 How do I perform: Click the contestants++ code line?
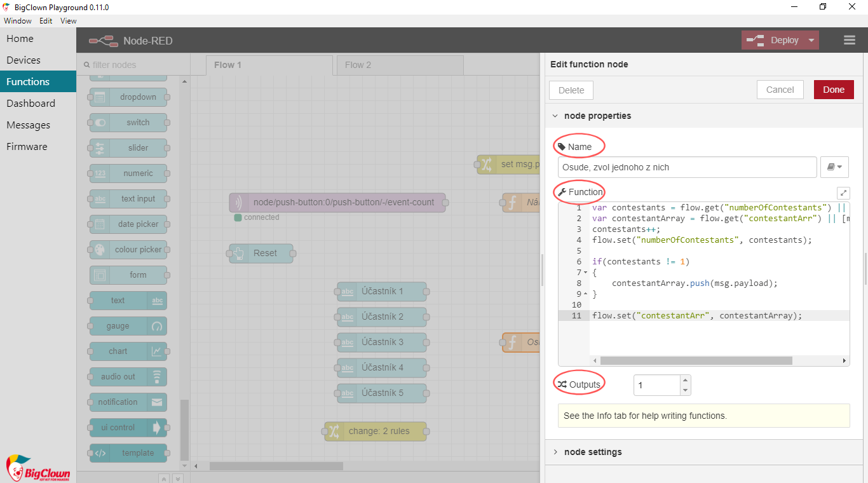tap(626, 229)
